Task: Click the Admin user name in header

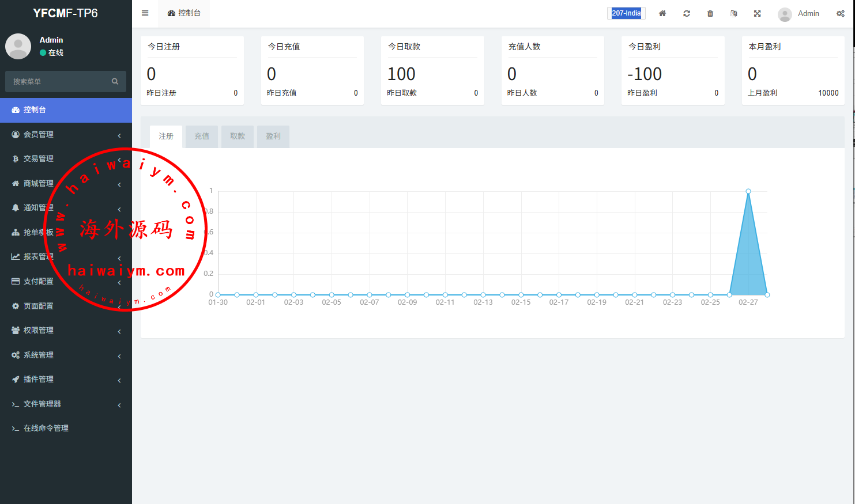Action: [808, 13]
